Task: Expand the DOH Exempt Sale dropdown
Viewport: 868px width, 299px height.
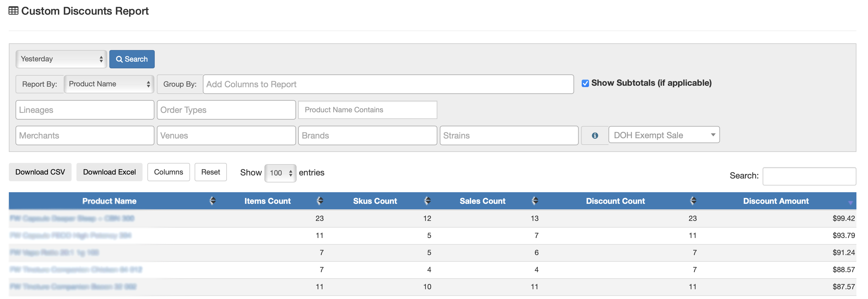Action: click(664, 135)
